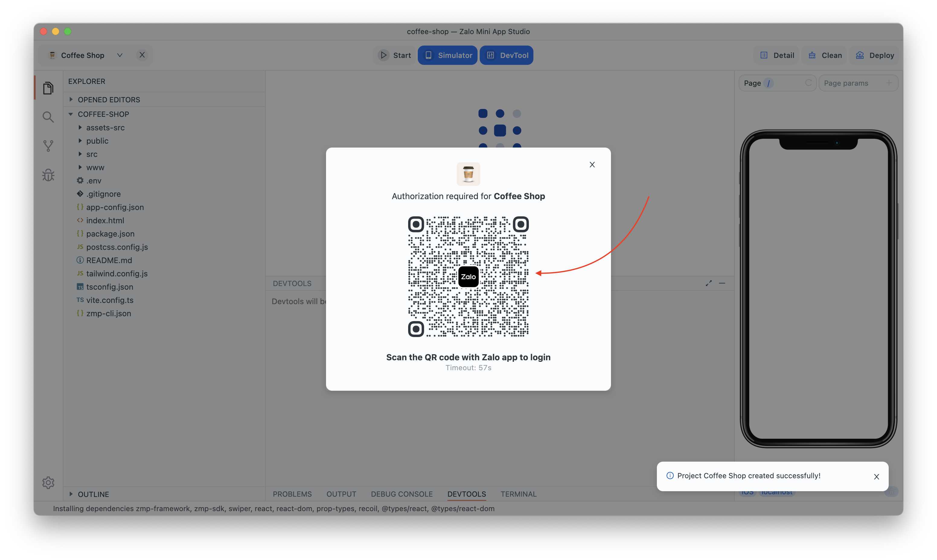Open the Explorer panel in the sidebar
This screenshot has height=560, width=937.
(x=48, y=87)
